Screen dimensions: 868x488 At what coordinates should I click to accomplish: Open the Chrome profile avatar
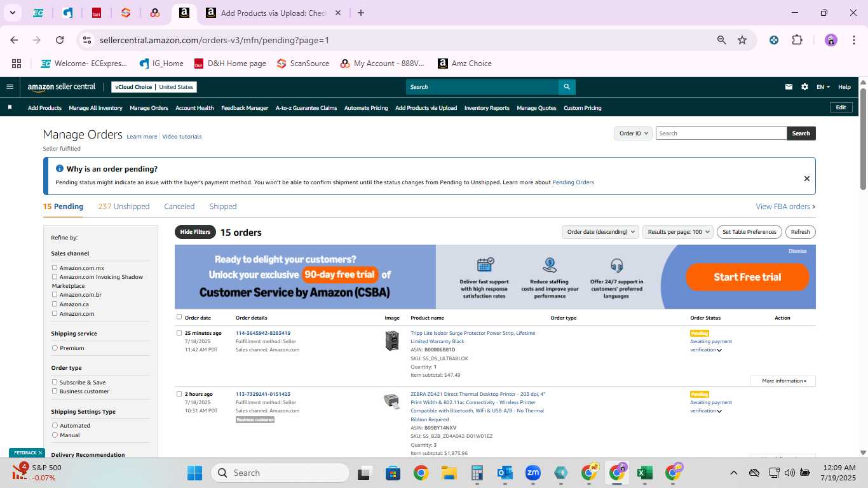click(831, 40)
